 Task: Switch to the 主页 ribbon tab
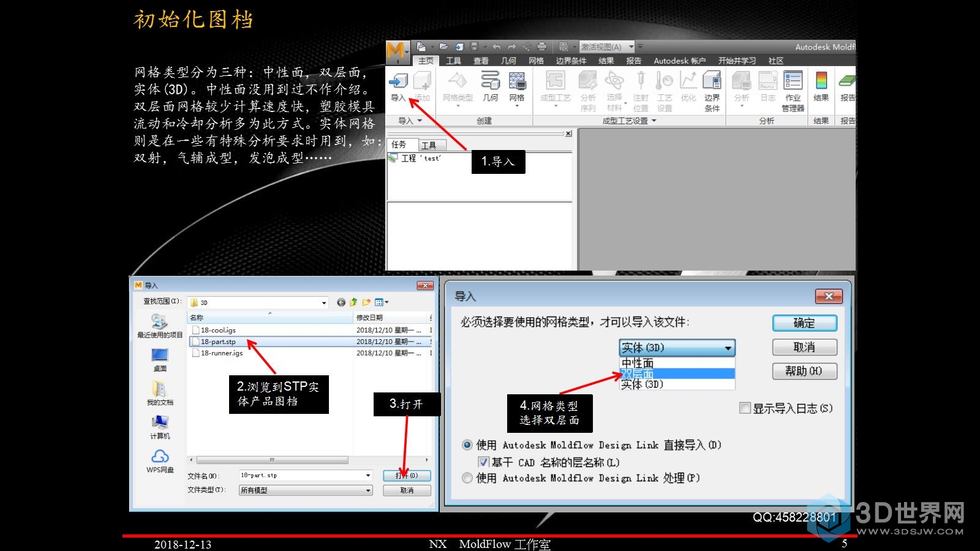426,61
